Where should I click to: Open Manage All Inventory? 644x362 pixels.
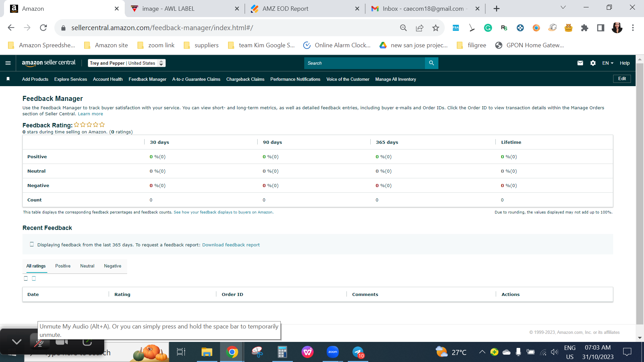tap(395, 79)
